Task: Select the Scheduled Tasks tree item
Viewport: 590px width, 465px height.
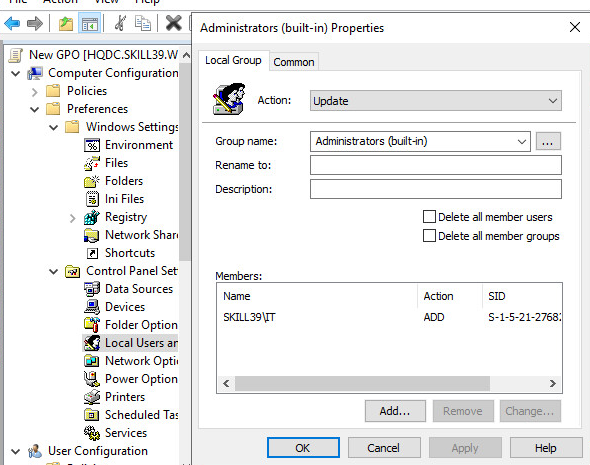Action: click(x=141, y=415)
